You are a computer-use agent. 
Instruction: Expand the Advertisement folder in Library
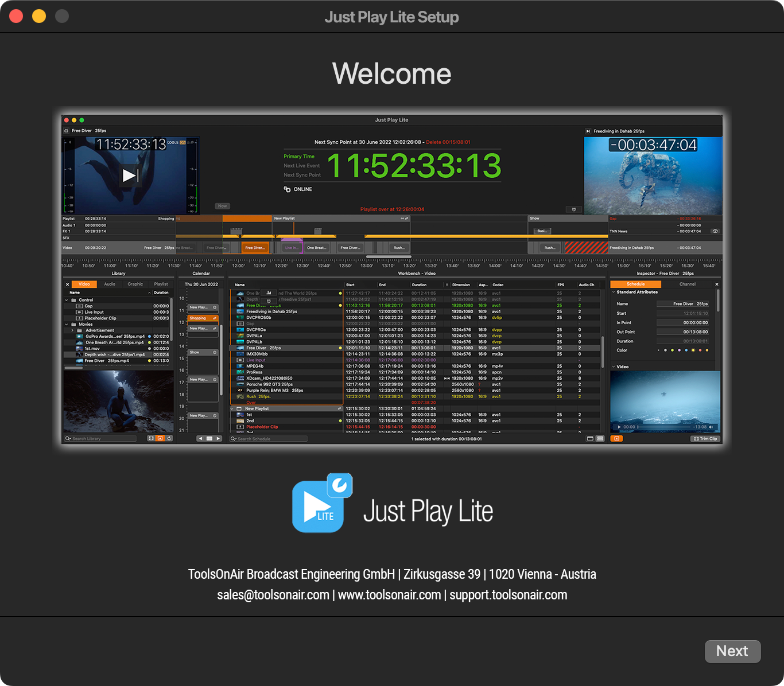point(72,330)
